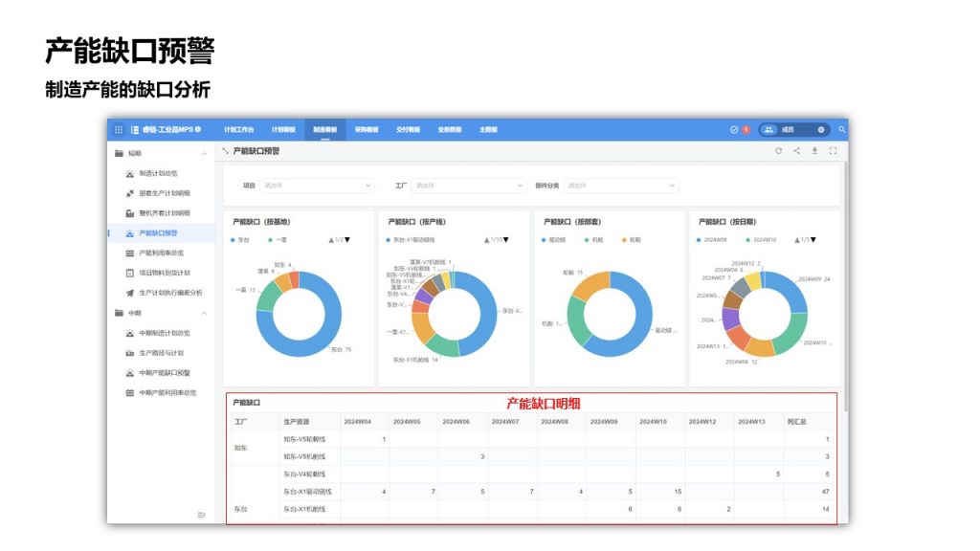Click the 中期产能缺口预警 sidebar icon
Viewport: 980px width, 551px height.
129,373
